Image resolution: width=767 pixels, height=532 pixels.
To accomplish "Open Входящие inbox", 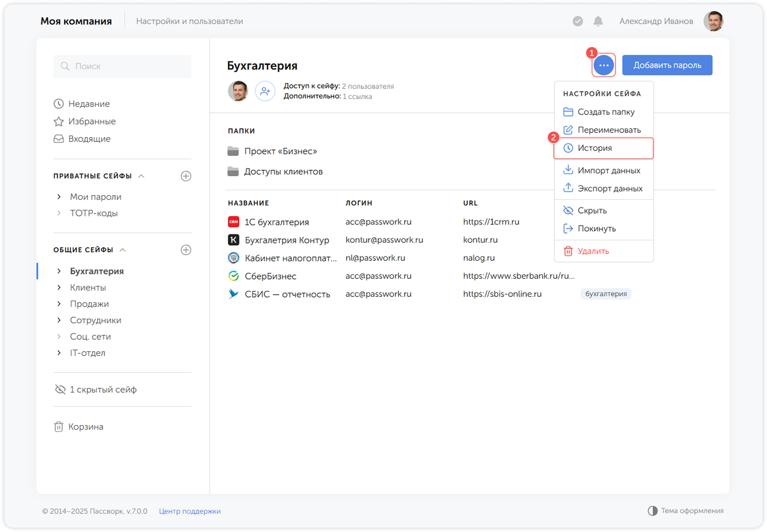I will (x=82, y=139).
